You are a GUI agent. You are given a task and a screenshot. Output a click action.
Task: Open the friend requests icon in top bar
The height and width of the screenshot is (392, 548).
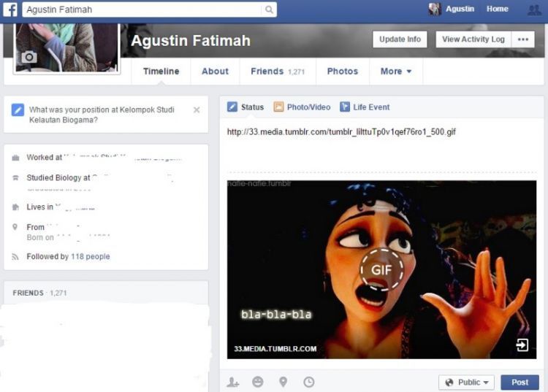coord(534,9)
